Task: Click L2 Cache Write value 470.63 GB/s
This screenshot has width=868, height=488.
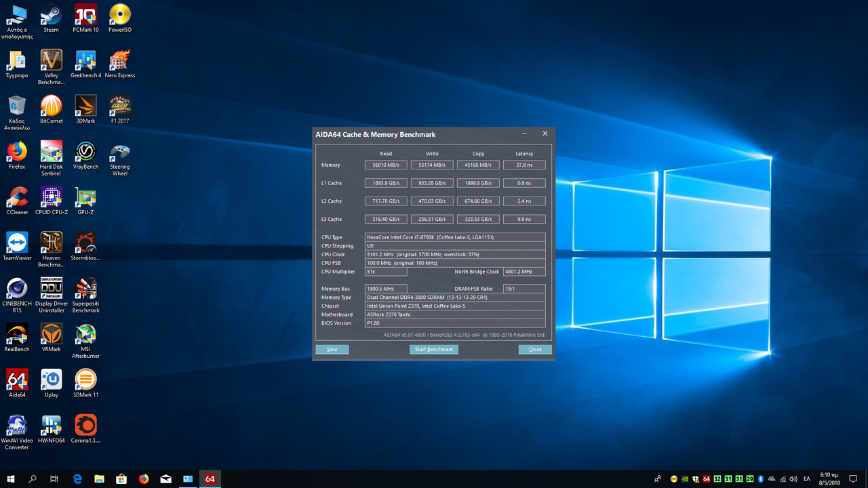Action: tap(432, 201)
